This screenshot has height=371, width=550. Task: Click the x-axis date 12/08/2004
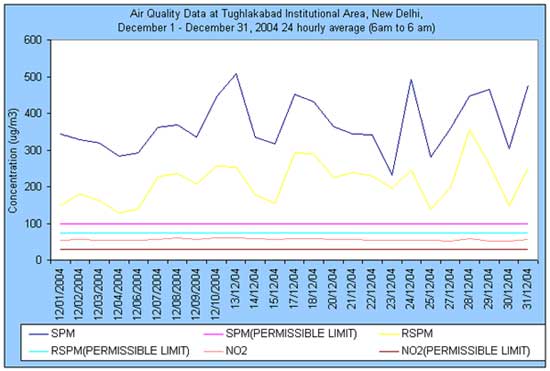(x=177, y=294)
